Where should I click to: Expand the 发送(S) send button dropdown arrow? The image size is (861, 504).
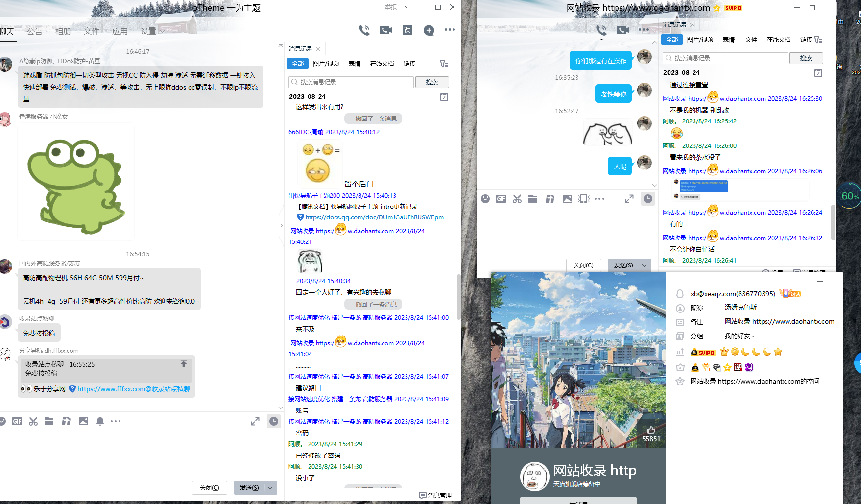coord(269,488)
